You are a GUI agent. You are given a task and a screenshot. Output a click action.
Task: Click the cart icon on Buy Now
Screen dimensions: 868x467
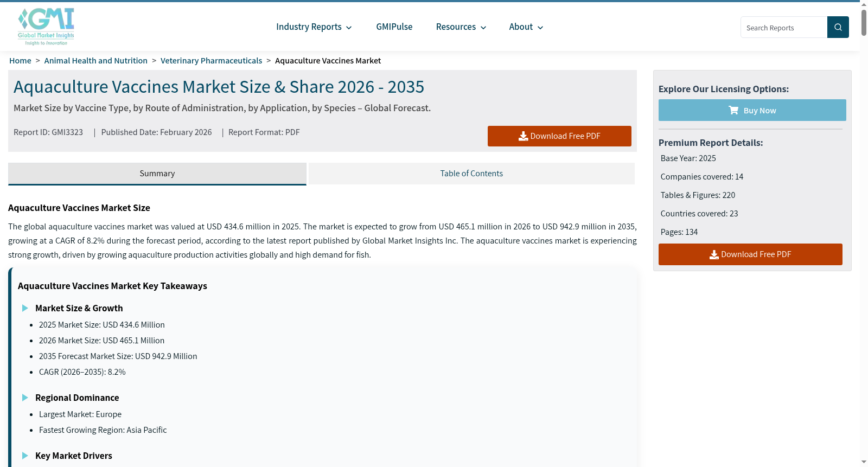click(733, 110)
